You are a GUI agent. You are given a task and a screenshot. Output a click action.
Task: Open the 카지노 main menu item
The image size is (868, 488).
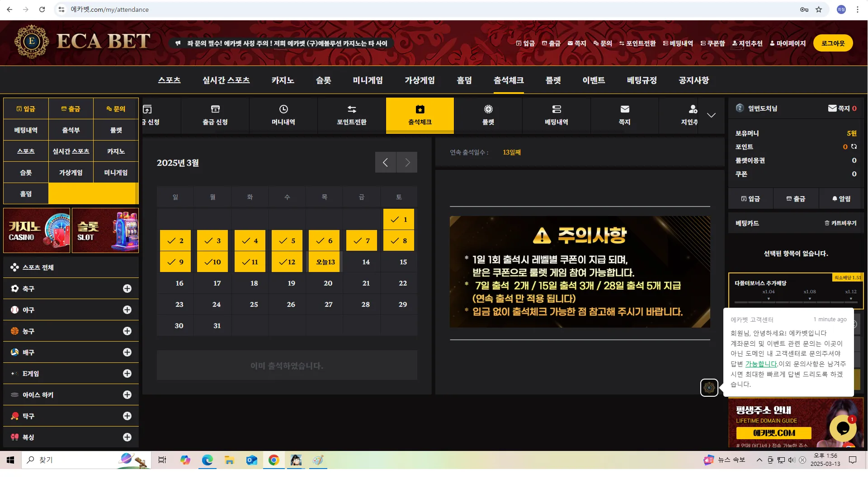point(283,80)
